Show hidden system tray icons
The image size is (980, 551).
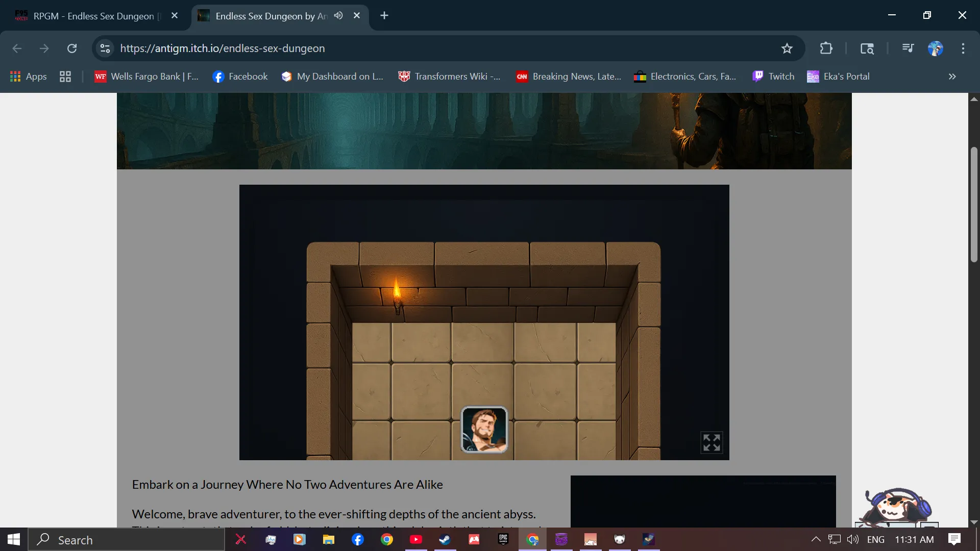(816, 539)
